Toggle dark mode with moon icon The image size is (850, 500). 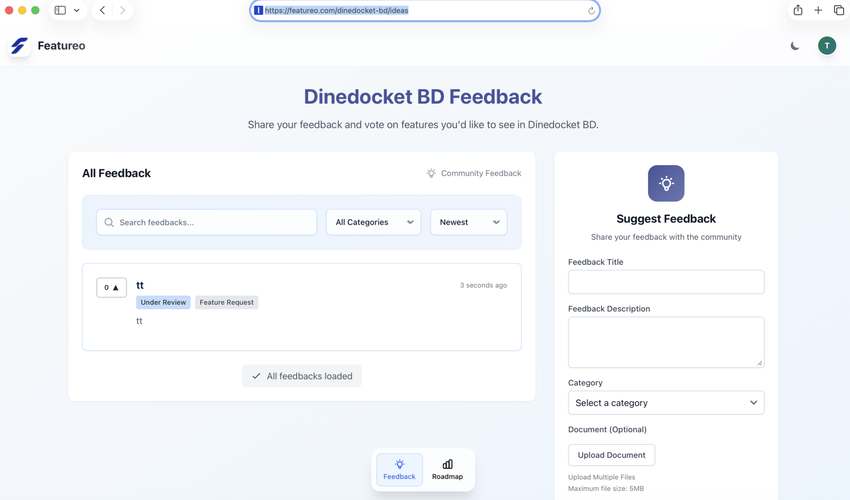(795, 46)
